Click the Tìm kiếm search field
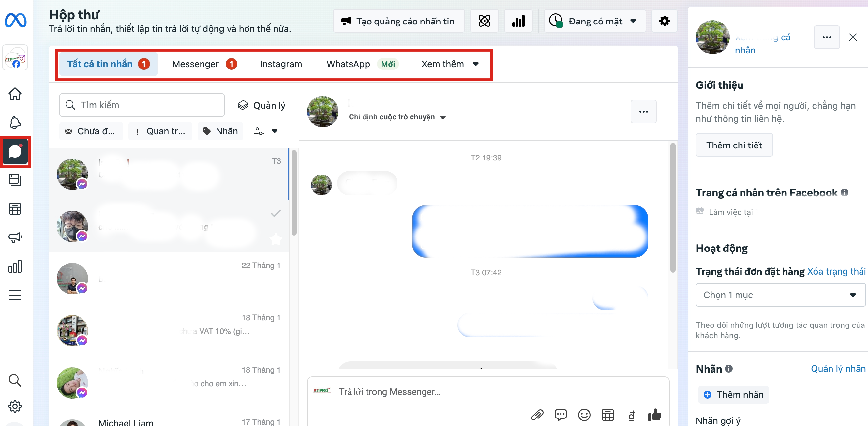The height and width of the screenshot is (426, 868). 142,105
